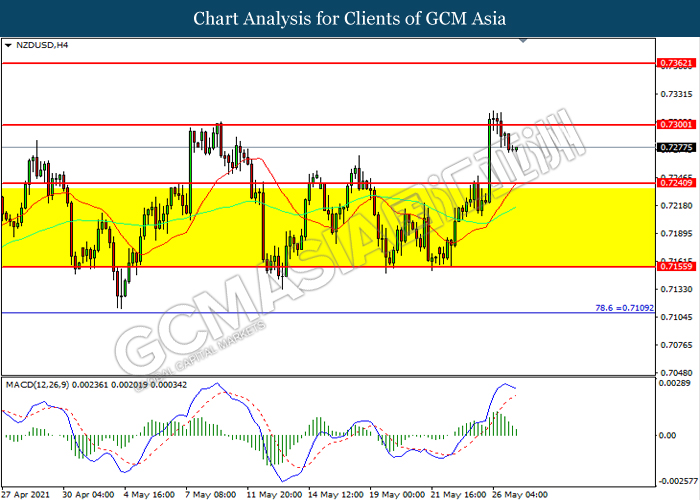700x500 pixels.
Task: Click the 0.71330 price axis value
Action: coord(676,289)
